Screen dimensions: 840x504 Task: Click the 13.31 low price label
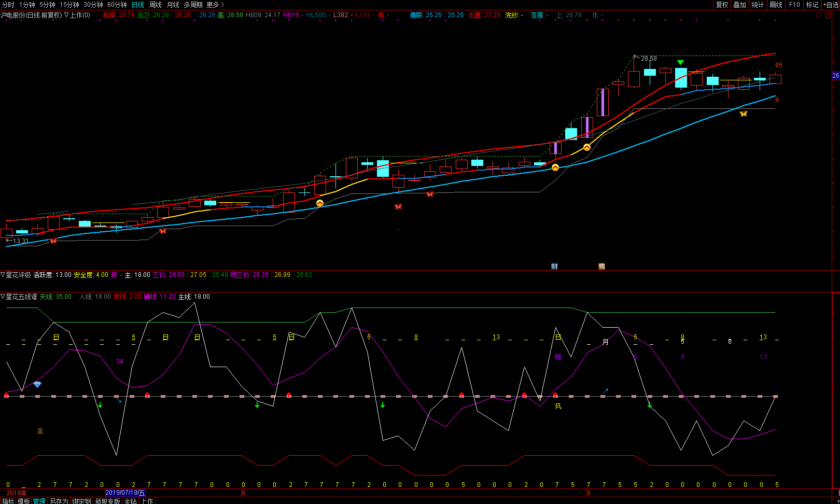[21, 241]
